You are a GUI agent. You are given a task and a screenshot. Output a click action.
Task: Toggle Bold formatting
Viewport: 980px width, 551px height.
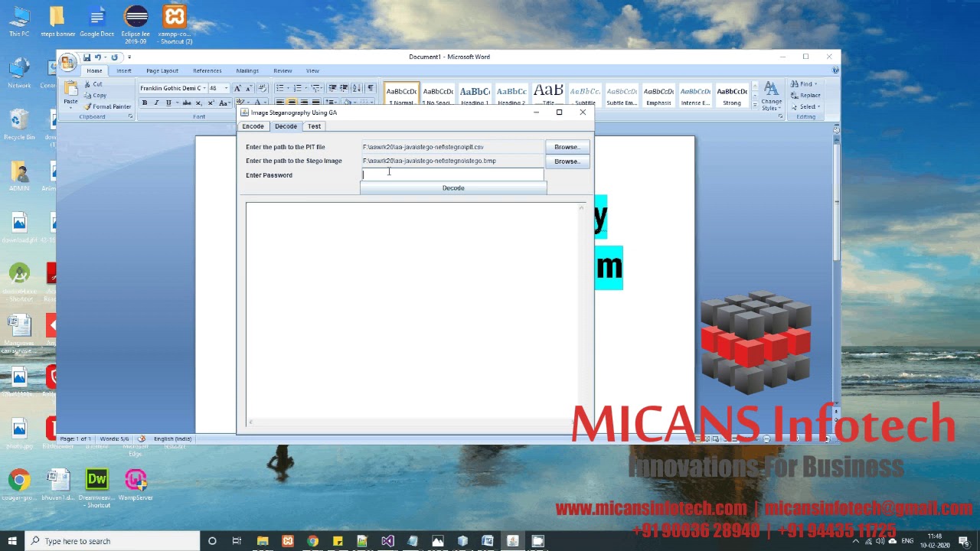click(x=145, y=103)
